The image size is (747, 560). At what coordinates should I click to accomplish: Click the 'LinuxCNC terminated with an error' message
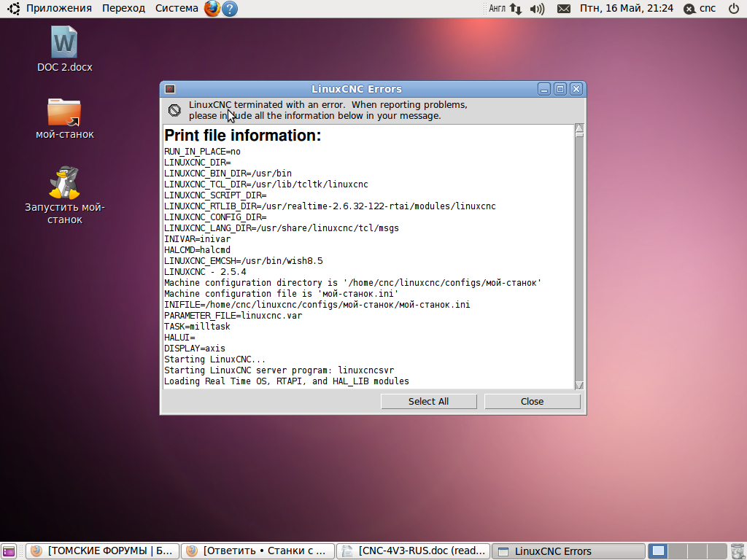pyautogui.click(x=328, y=110)
